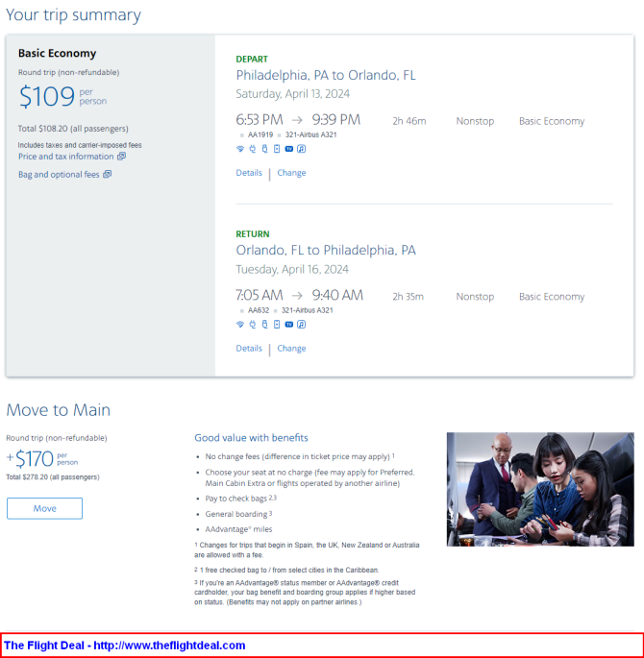
Task: View Details for the departing Philadelphia flight
Action: tap(249, 173)
